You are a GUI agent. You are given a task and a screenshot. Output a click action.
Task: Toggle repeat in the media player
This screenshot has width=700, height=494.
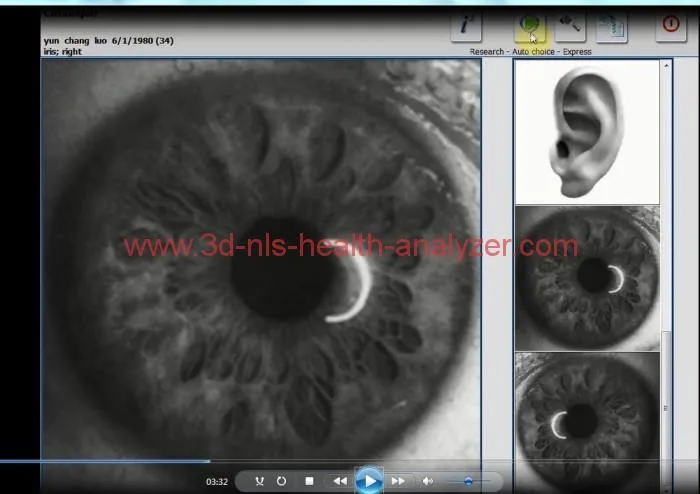[281, 481]
